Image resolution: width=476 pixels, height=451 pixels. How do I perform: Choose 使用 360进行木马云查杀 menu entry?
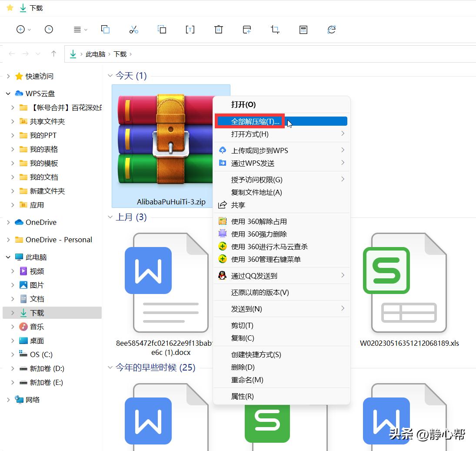click(x=281, y=247)
